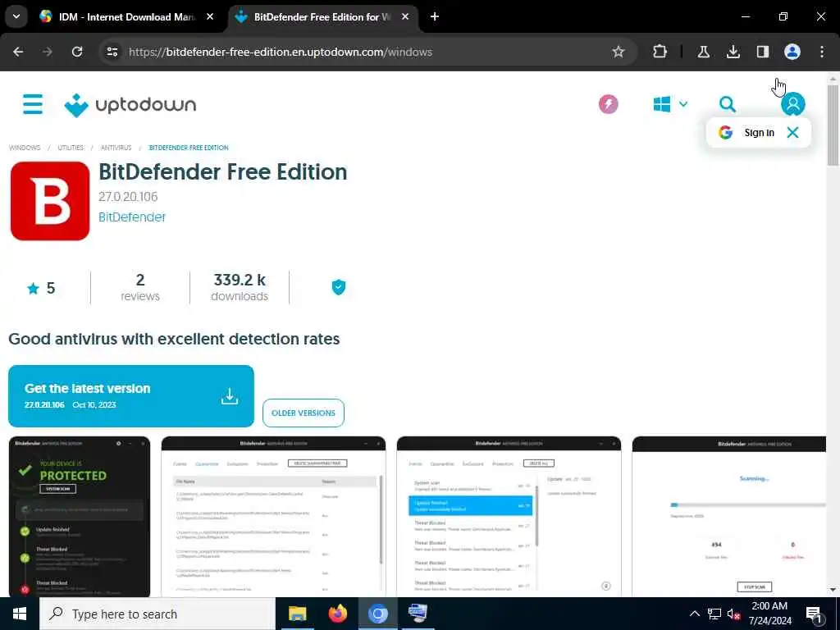Open OLDER VERSIONS
The image size is (840, 630).
tap(304, 413)
